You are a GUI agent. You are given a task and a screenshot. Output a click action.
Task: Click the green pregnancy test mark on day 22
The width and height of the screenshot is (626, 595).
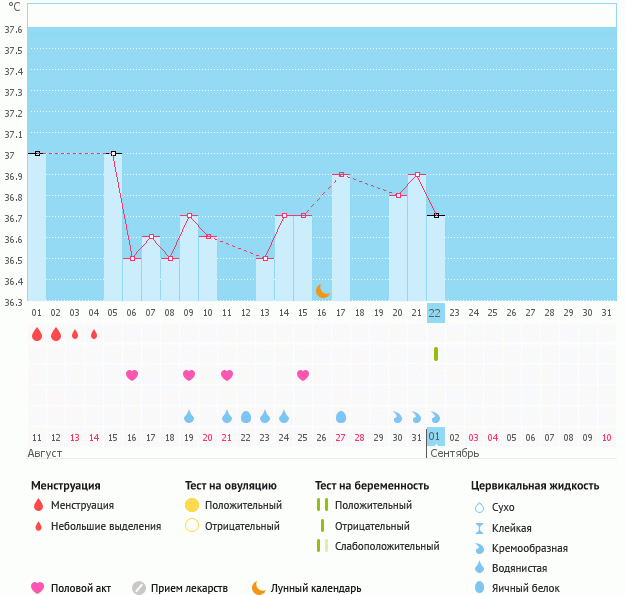[x=436, y=354]
